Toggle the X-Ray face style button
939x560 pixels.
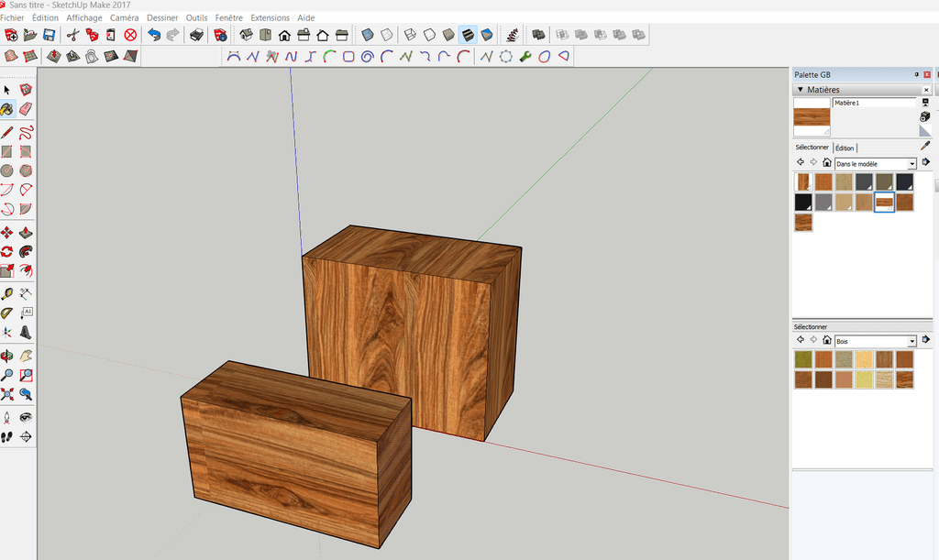pyautogui.click(x=367, y=35)
